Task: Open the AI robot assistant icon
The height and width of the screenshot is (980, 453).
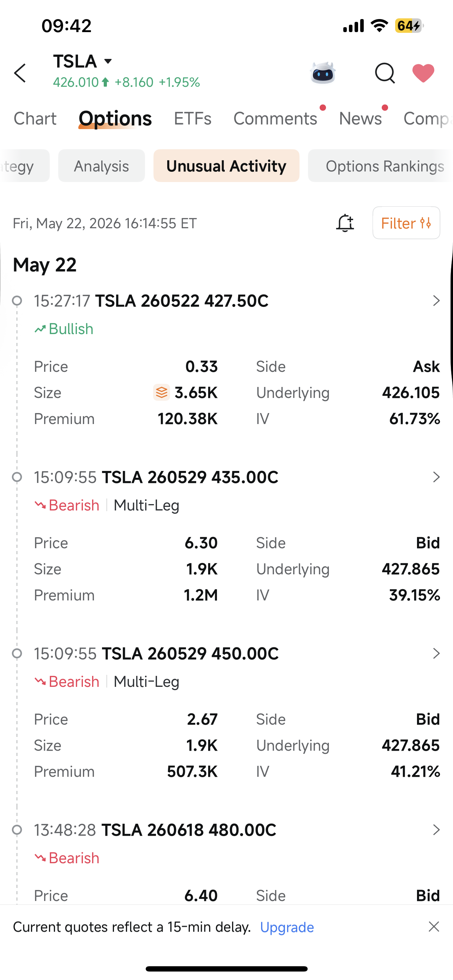Action: [x=323, y=73]
